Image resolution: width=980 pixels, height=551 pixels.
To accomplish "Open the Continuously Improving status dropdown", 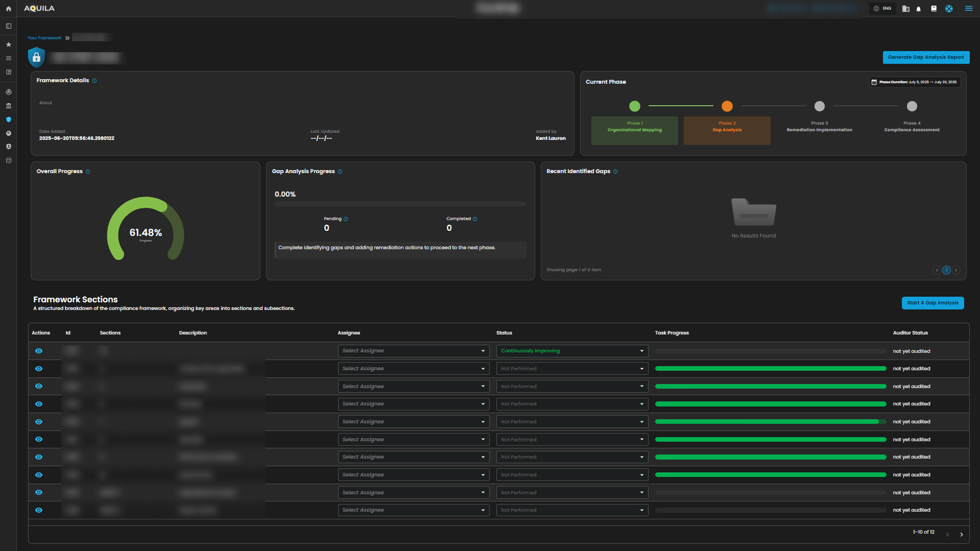I will pos(572,351).
